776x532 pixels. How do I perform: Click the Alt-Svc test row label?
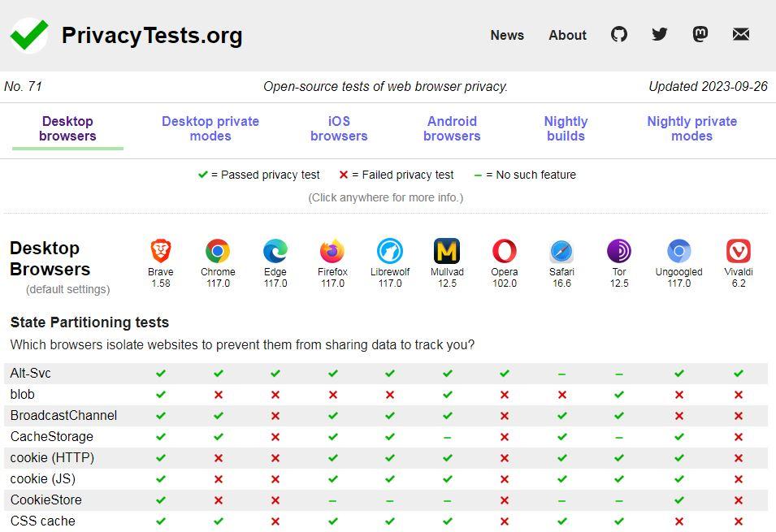pos(30,373)
